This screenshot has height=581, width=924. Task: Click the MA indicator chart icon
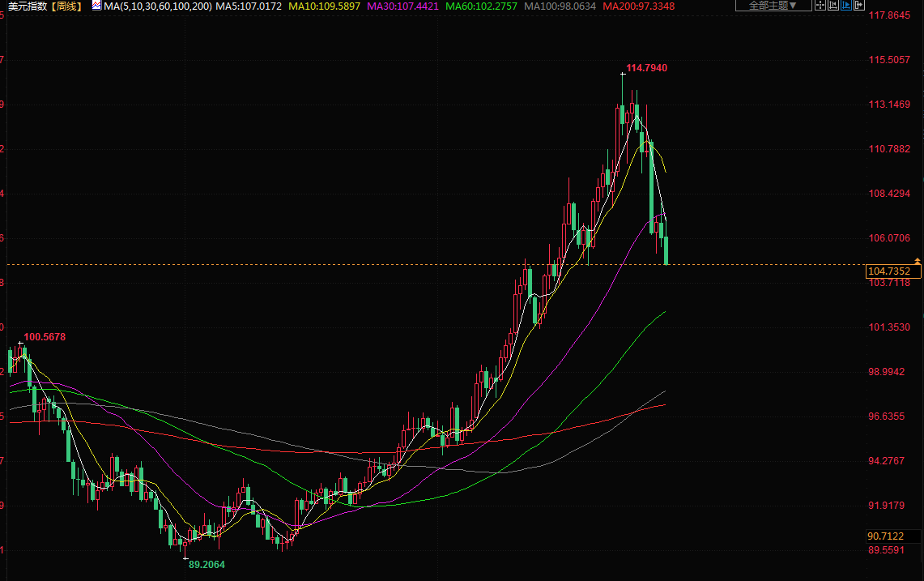(x=96, y=6)
